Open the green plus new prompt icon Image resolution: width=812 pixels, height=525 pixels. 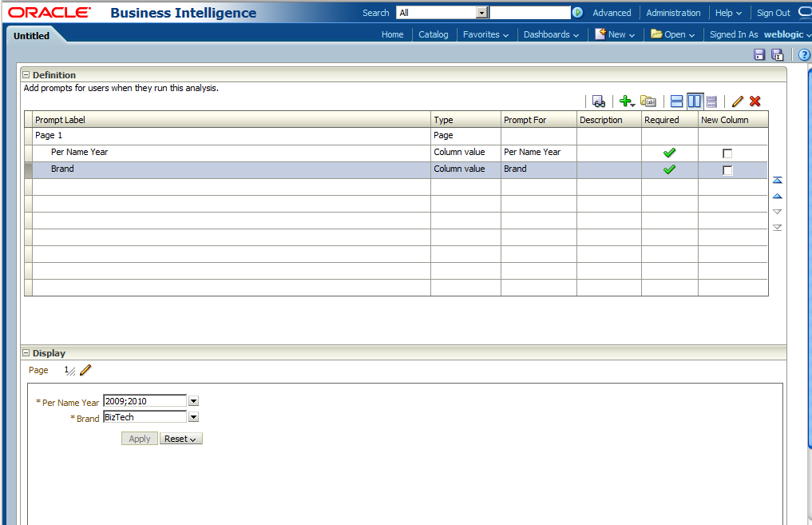(x=626, y=101)
